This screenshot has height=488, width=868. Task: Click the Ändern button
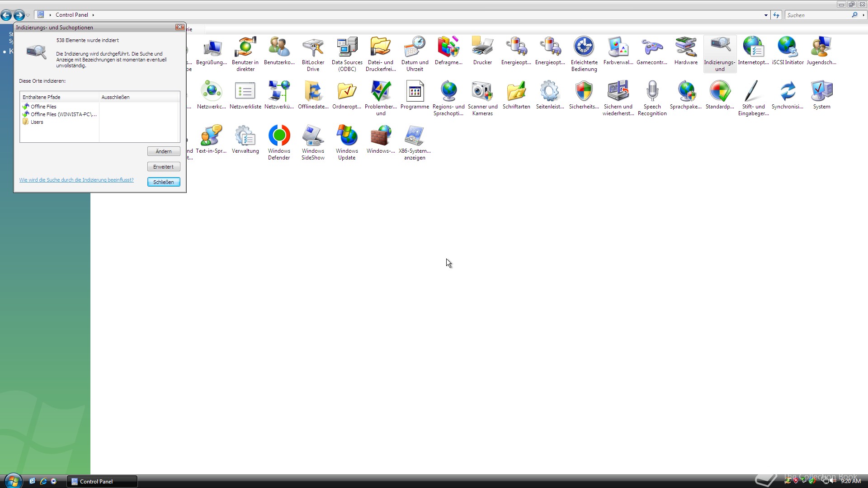pyautogui.click(x=164, y=151)
